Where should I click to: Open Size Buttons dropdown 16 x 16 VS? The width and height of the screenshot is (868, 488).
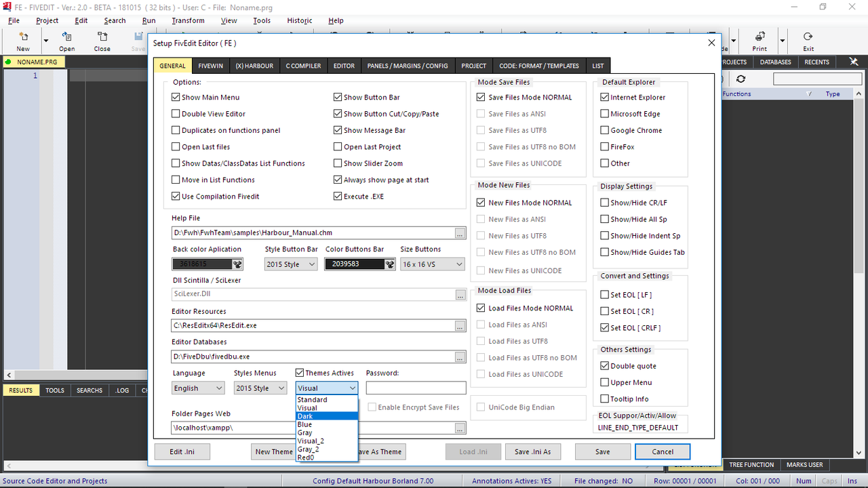pyautogui.click(x=432, y=264)
